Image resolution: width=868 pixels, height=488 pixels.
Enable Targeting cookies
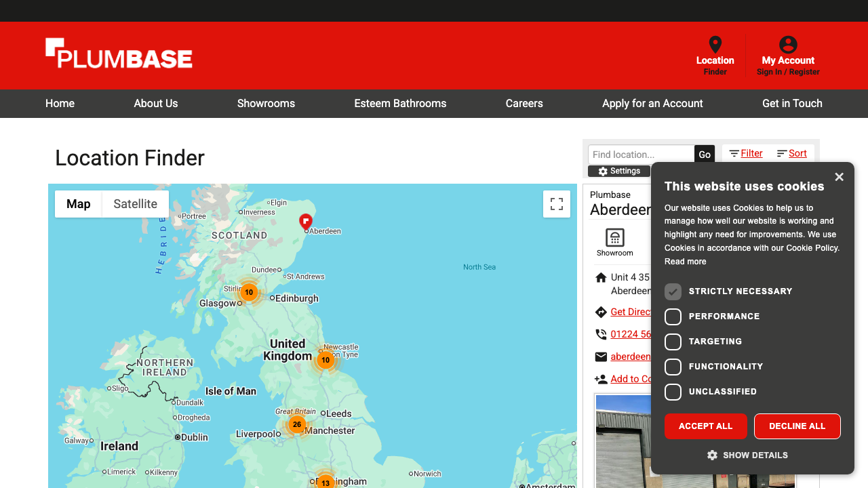click(x=673, y=342)
